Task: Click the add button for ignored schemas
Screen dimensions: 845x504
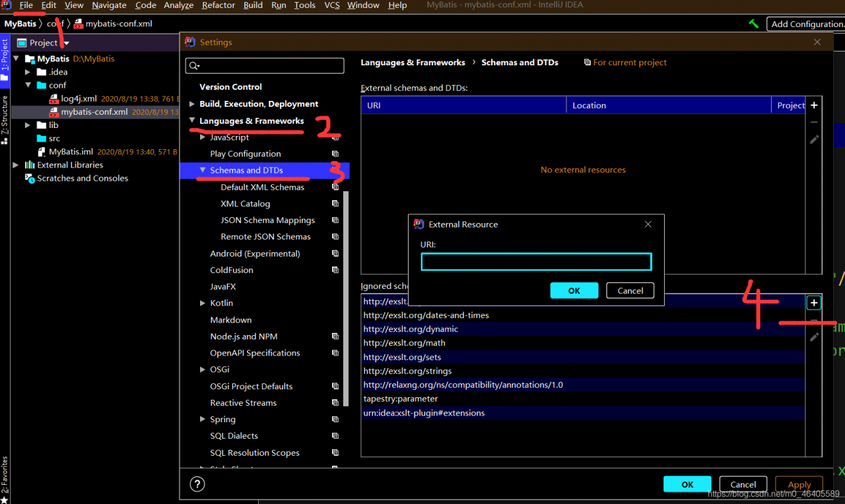Action: click(x=814, y=303)
